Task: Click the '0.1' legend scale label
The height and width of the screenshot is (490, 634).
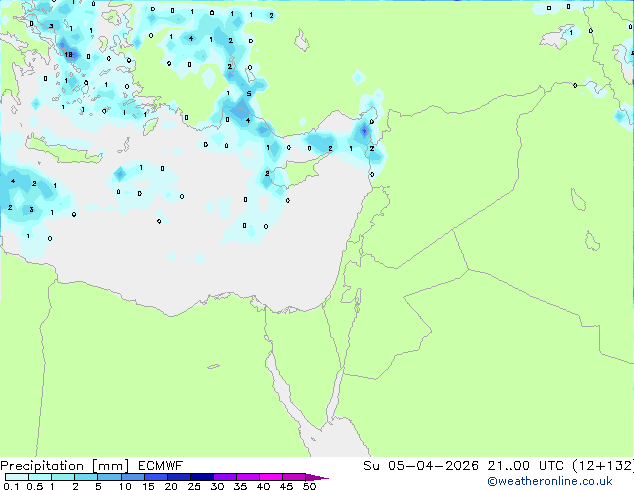Action: click(x=11, y=486)
